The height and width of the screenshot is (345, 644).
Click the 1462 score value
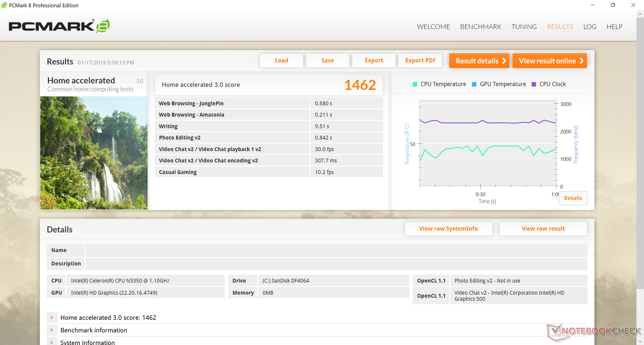click(x=360, y=85)
